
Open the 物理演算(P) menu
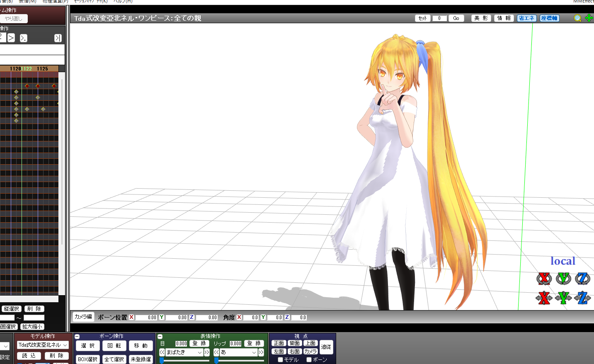[x=55, y=2]
